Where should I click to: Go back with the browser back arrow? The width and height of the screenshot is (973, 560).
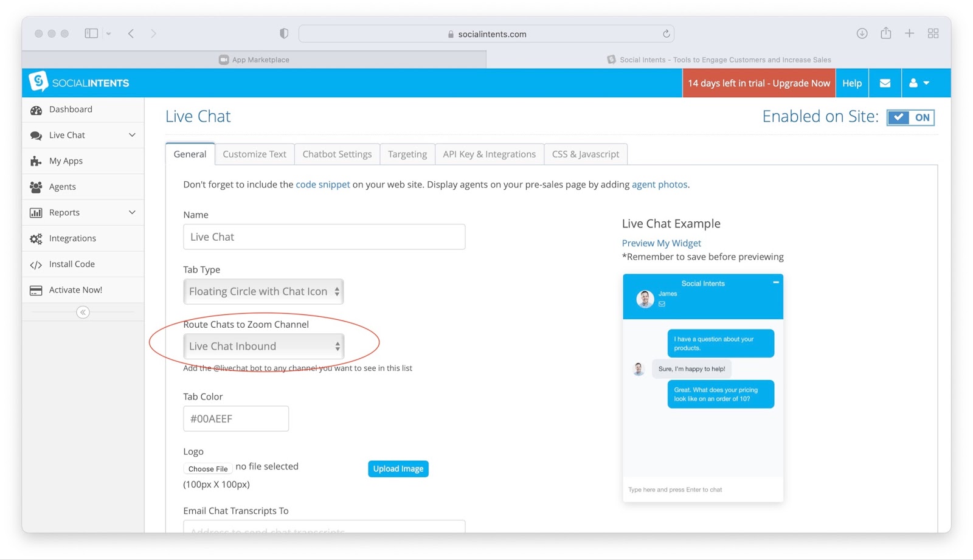pos(131,33)
